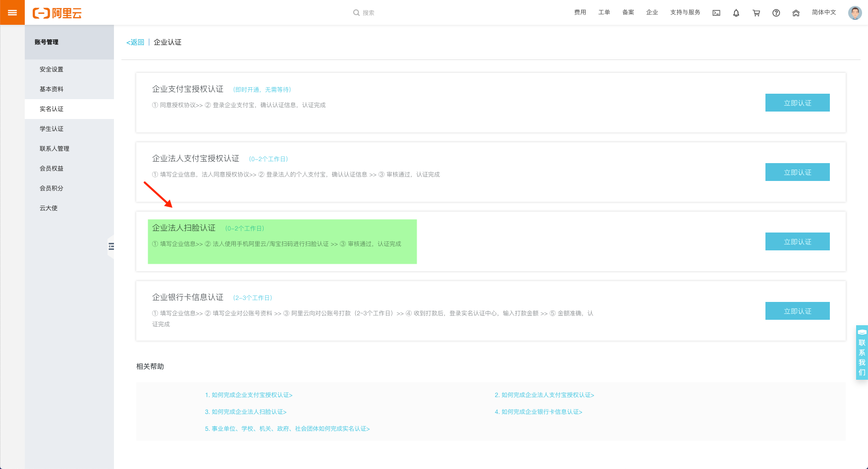The width and height of the screenshot is (868, 469).
Task: Click the 返回 back link
Action: click(x=135, y=42)
